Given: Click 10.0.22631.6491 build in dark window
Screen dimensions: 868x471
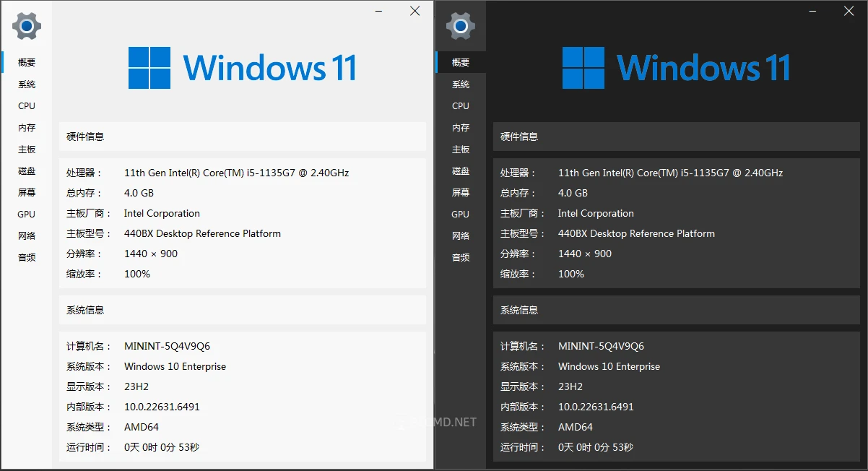Looking at the screenshot, I should pyautogui.click(x=596, y=407).
